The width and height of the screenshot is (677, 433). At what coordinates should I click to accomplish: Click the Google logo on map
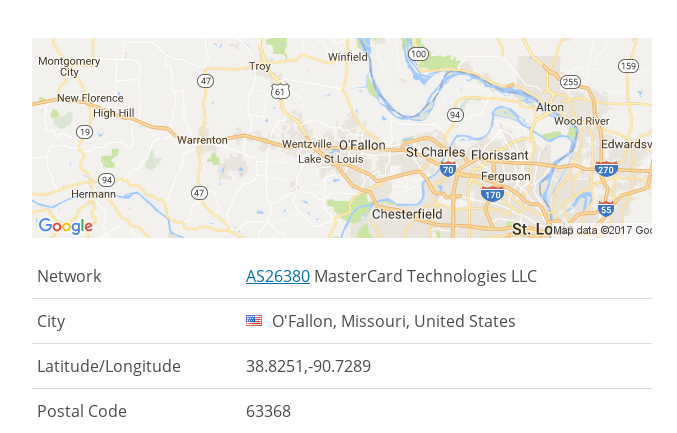click(x=66, y=226)
